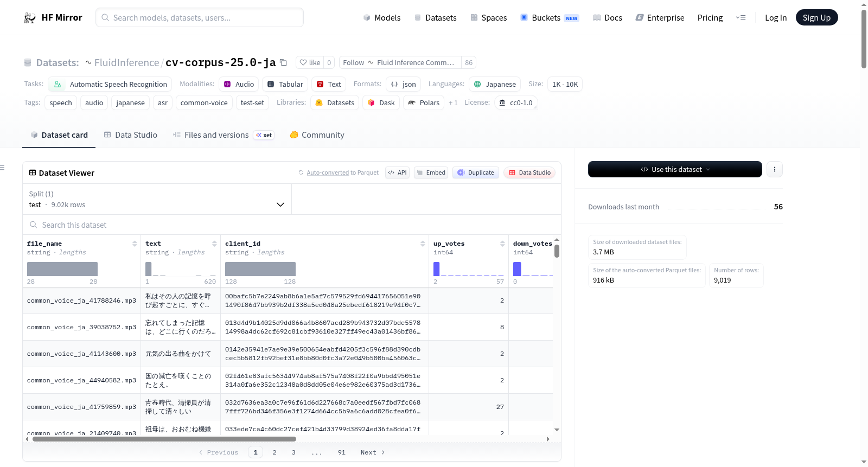Show additional libraries with + 1
Image resolution: width=868 pixels, height=467 pixels.
coord(453,103)
